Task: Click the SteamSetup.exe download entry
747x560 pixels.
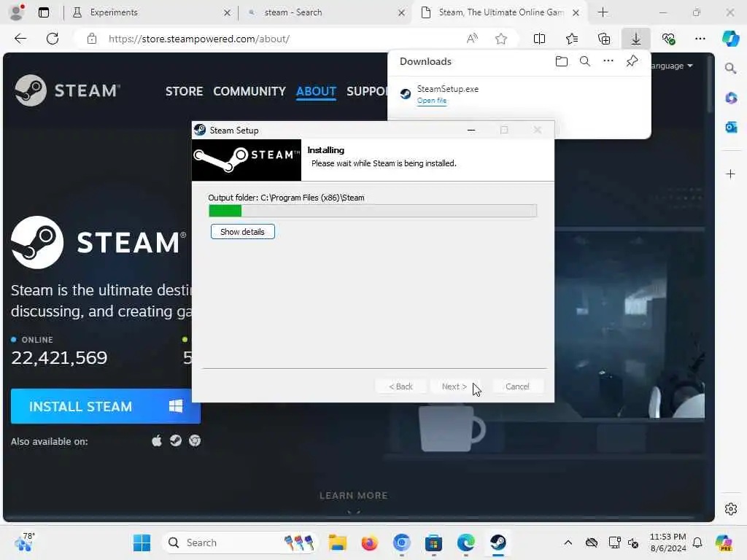Action: (x=519, y=94)
